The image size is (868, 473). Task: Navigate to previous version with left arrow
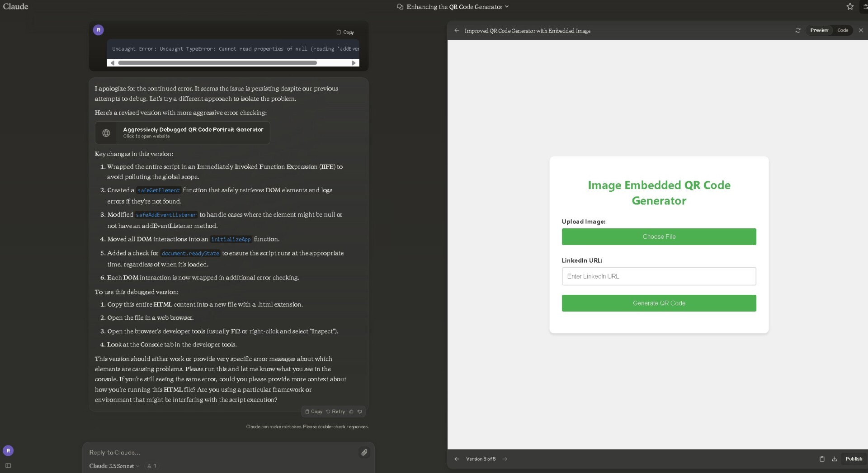(456, 459)
